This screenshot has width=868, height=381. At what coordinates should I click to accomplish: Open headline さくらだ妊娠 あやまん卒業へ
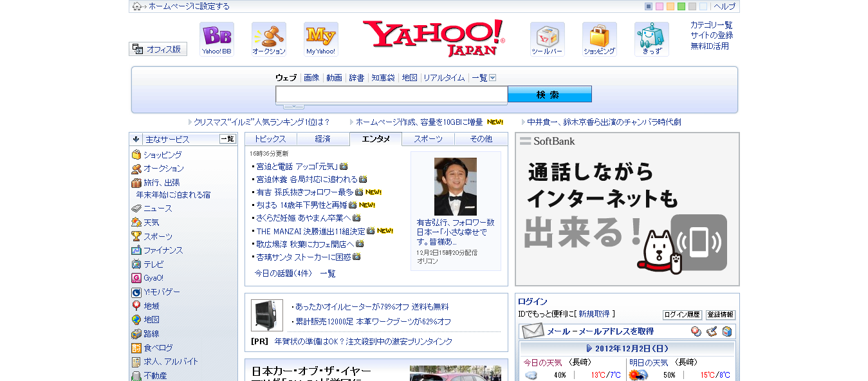(x=304, y=218)
